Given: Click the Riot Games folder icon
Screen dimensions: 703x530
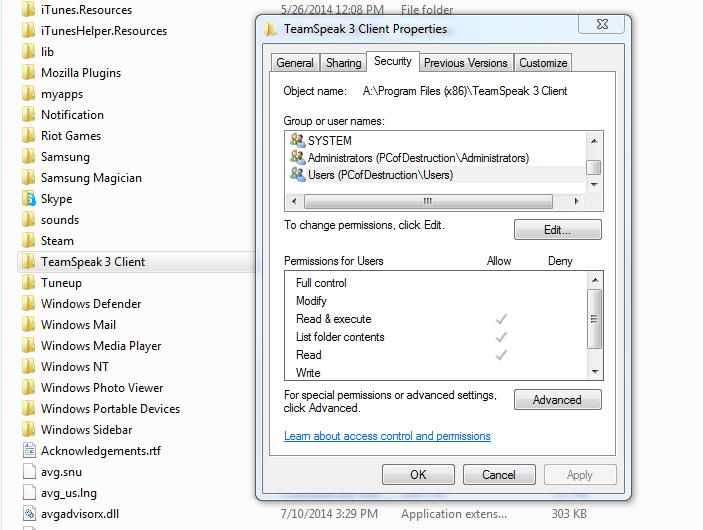Looking at the screenshot, I should (x=29, y=135).
